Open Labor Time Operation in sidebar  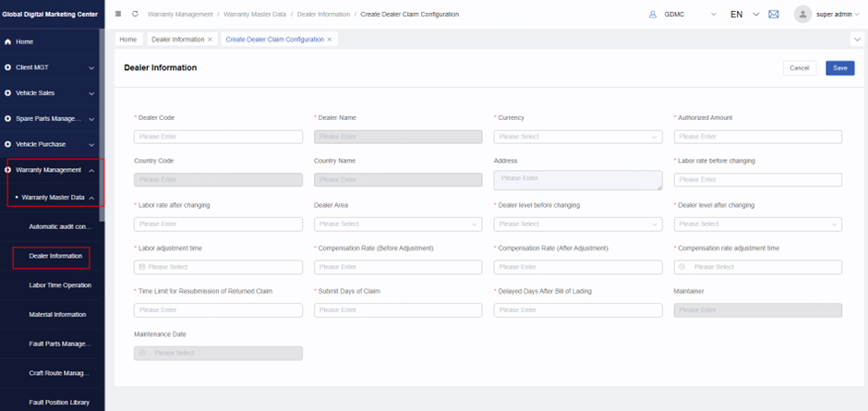(60, 285)
